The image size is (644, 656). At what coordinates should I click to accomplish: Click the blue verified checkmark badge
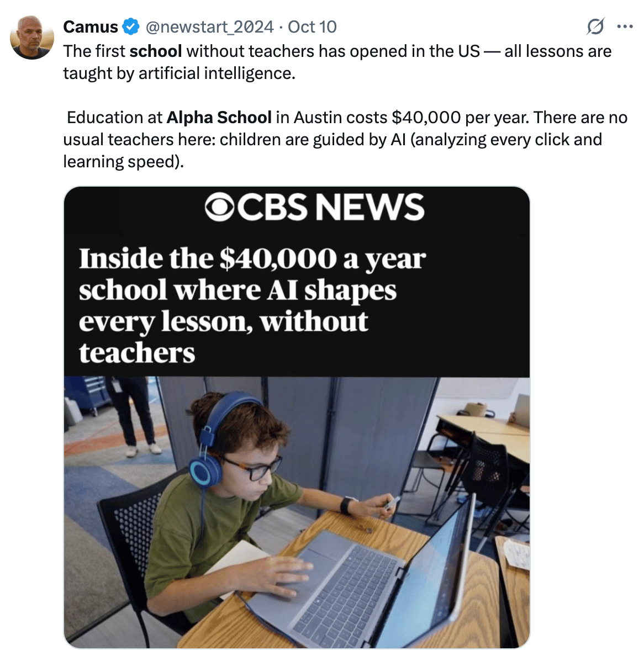coord(131,27)
